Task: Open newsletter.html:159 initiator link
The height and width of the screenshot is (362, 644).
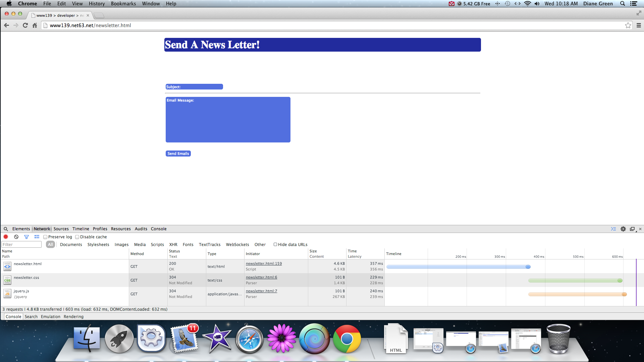Action: point(264,263)
